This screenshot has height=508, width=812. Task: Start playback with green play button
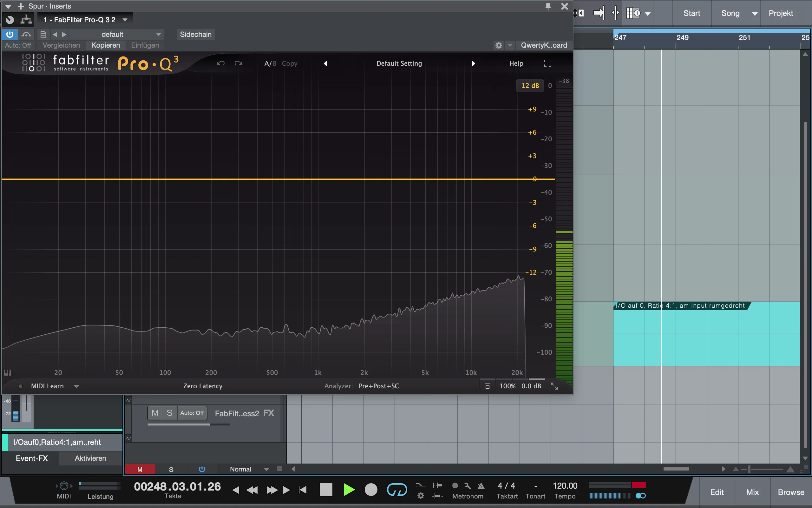pyautogui.click(x=349, y=490)
